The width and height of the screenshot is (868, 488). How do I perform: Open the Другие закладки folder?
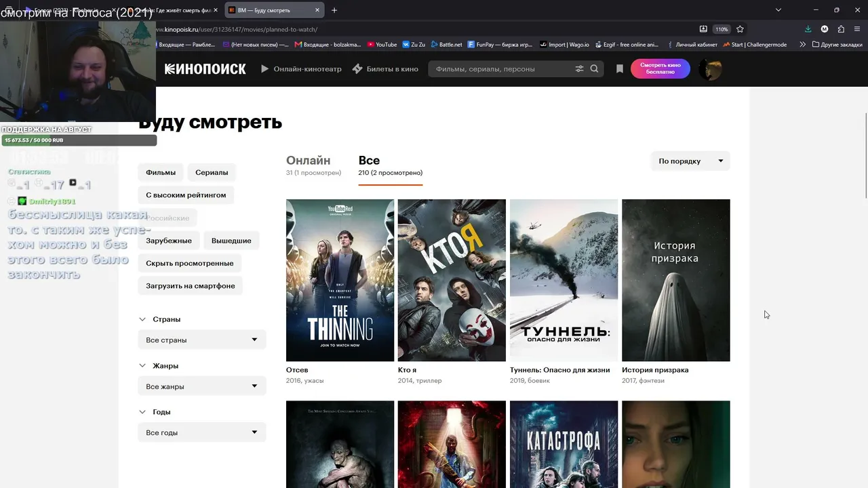[837, 45]
